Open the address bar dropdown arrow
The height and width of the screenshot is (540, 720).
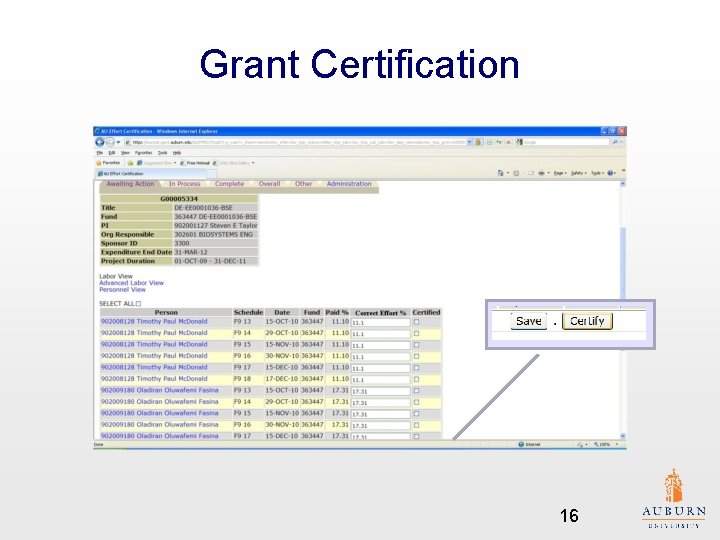469,142
